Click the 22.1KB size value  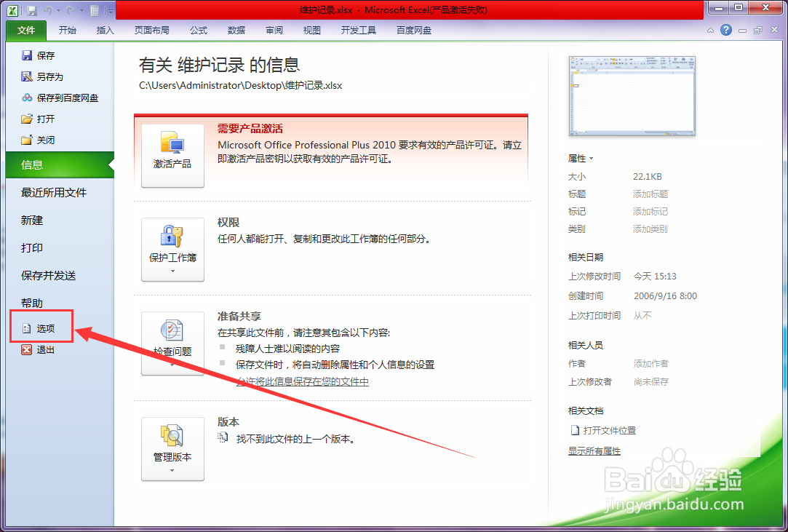tap(648, 177)
